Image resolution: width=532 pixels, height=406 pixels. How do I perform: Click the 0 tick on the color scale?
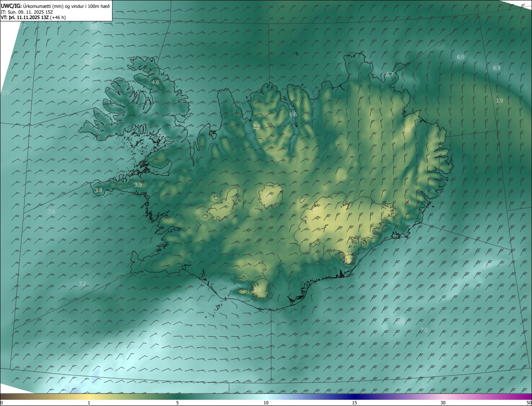point(1,403)
